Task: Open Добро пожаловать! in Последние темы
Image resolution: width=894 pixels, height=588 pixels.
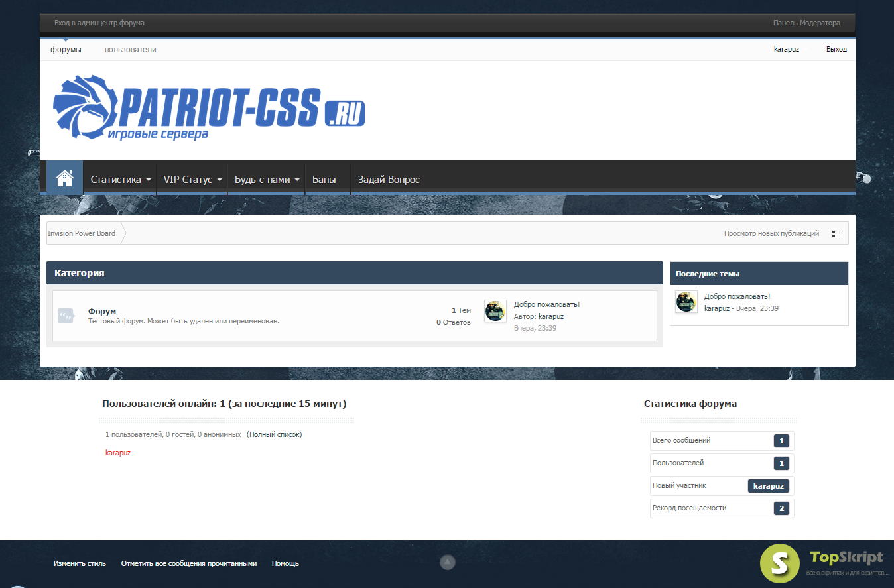Action: 737,296
